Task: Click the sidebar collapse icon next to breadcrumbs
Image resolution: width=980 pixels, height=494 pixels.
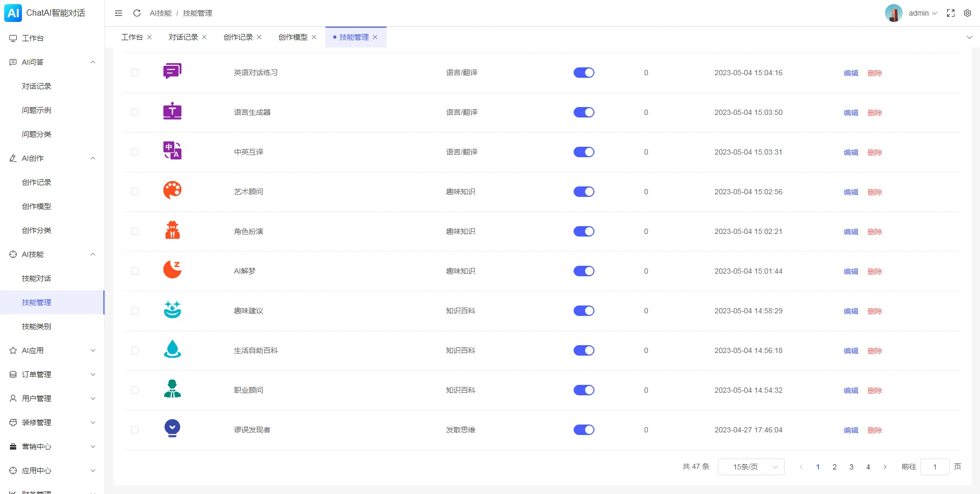Action: click(119, 13)
